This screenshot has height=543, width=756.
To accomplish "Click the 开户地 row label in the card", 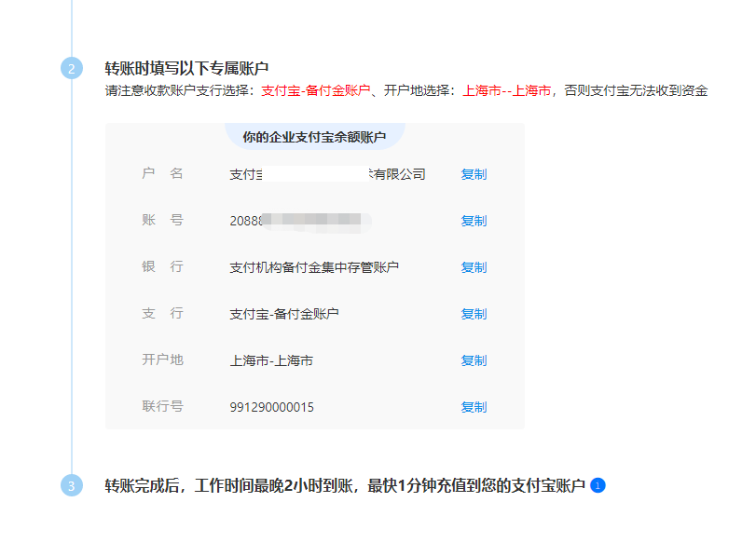I will [162, 360].
